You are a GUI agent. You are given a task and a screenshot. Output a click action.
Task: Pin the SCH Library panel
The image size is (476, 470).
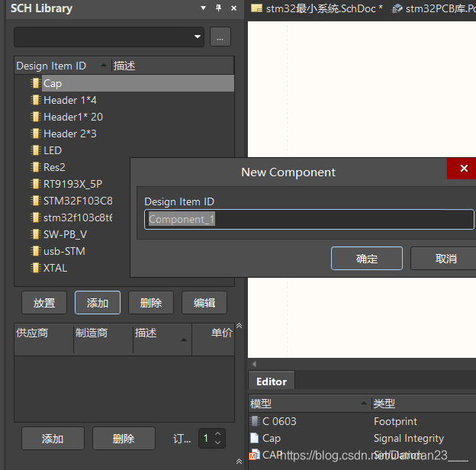[x=218, y=8]
